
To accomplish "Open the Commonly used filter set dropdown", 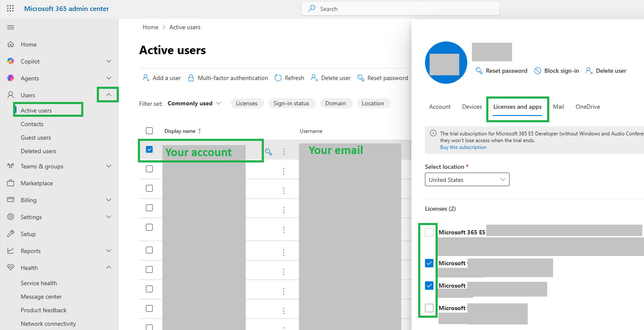I will coord(195,103).
